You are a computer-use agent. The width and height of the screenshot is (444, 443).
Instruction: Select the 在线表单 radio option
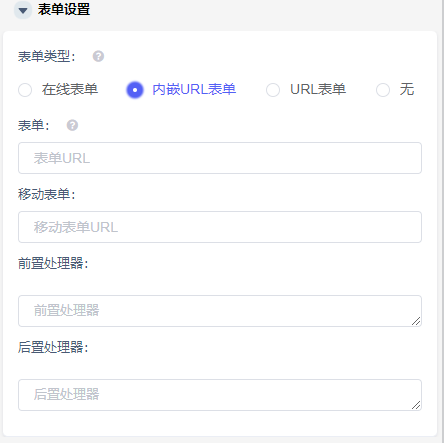tap(25, 90)
